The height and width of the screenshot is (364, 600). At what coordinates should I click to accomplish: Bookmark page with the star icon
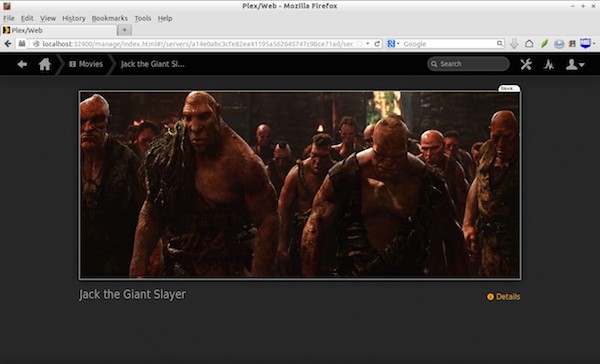[x=359, y=44]
